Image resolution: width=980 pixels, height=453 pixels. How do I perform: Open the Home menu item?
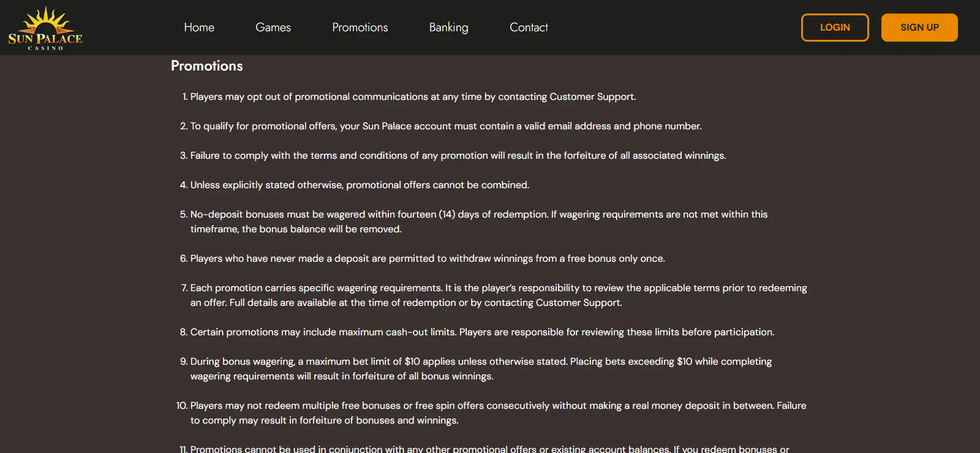pos(199,28)
